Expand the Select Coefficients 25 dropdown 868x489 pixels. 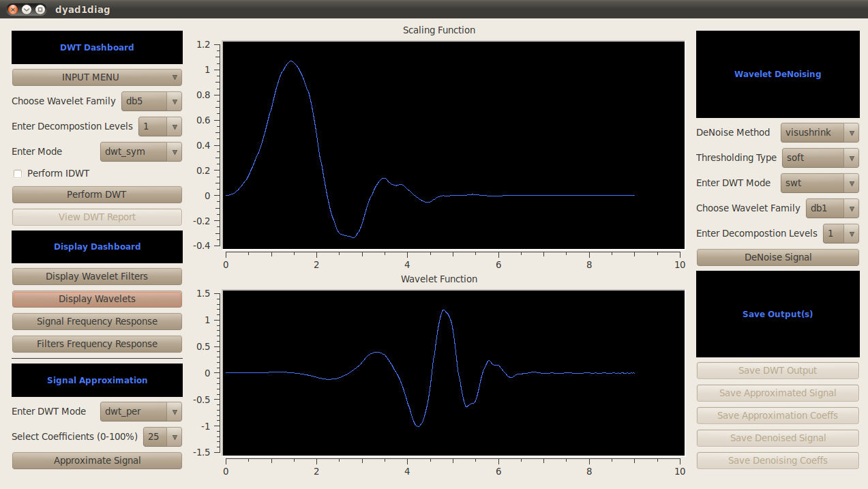click(x=162, y=436)
